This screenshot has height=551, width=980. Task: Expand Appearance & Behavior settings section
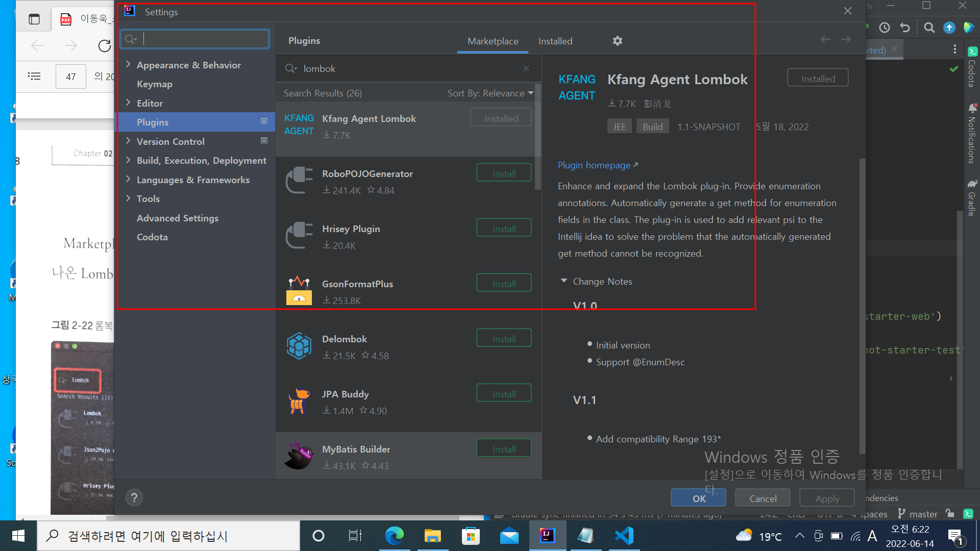click(128, 65)
